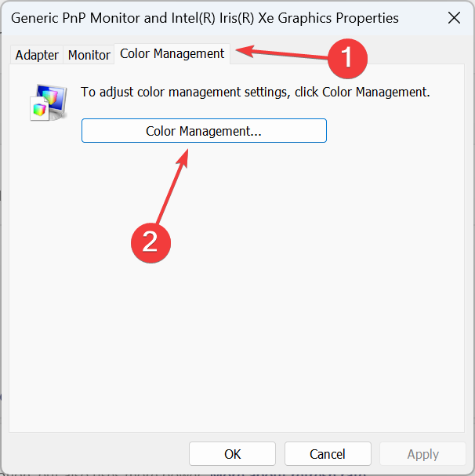The image size is (475, 476).
Task: Click the Generic PnP Monitor window title
Action: click(205, 18)
